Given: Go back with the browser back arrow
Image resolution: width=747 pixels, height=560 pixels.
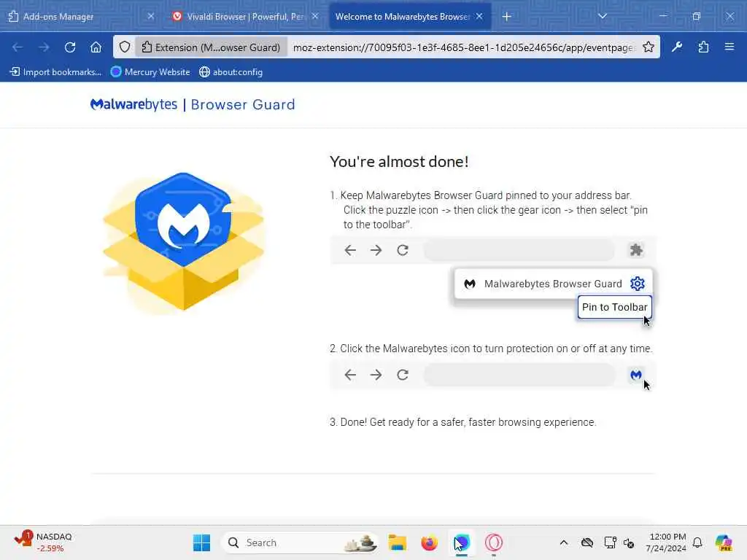Looking at the screenshot, I should pos(18,47).
